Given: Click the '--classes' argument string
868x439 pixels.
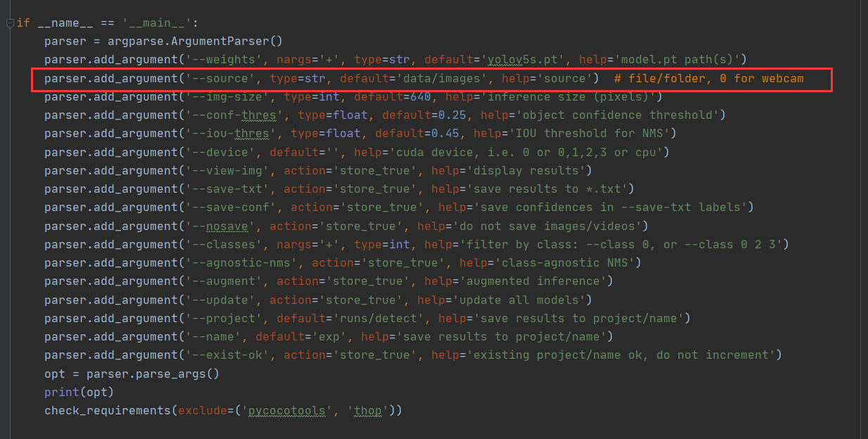Looking at the screenshot, I should [x=224, y=244].
